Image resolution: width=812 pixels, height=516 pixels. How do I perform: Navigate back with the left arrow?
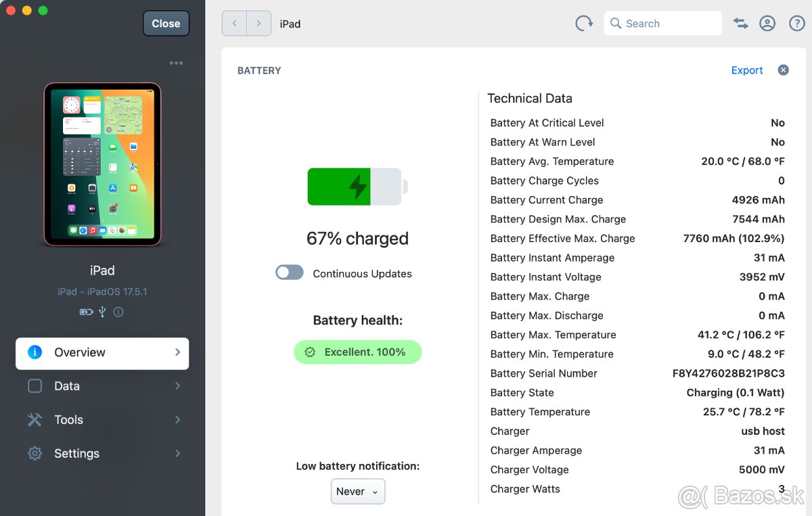[x=234, y=24]
